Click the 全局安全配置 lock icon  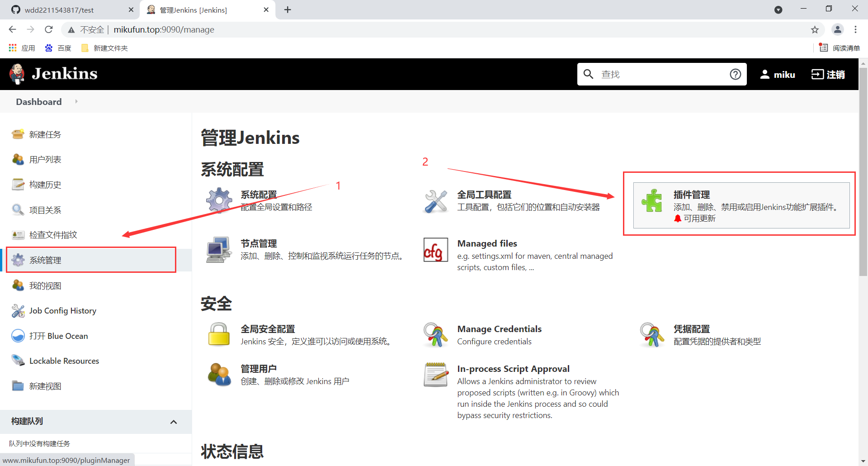(218, 335)
